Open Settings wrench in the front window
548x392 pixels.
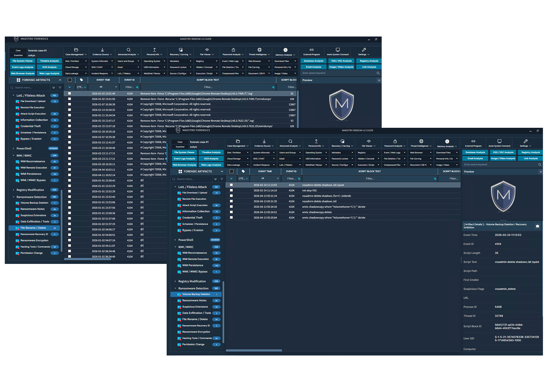point(525,141)
